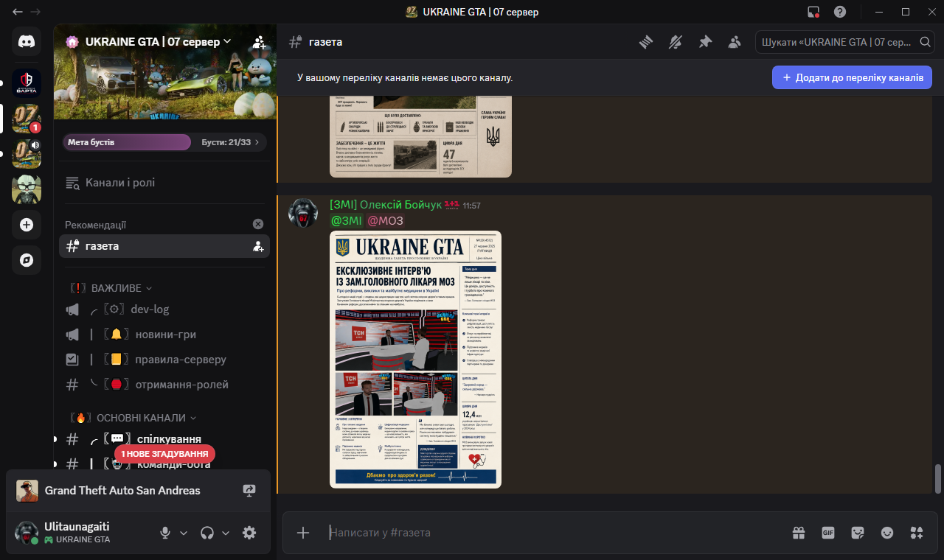Viewport: 944px width, 560px height.
Task: Go forward with the right arrow
Action: pyautogui.click(x=35, y=12)
